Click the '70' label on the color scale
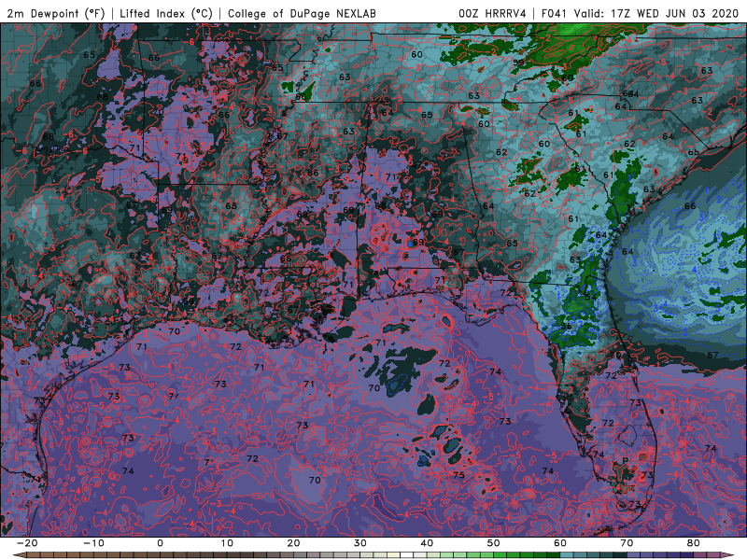 627,543
